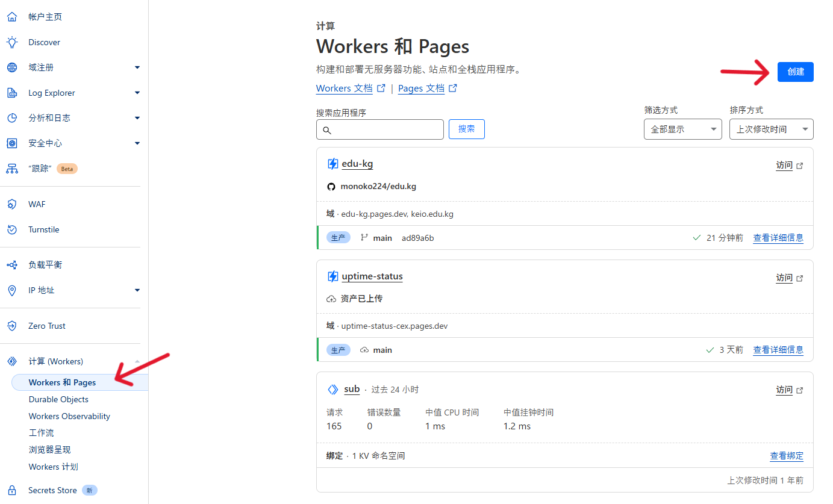Expand the 安全中心 sidebar section
The width and height of the screenshot is (833, 504).
(137, 143)
